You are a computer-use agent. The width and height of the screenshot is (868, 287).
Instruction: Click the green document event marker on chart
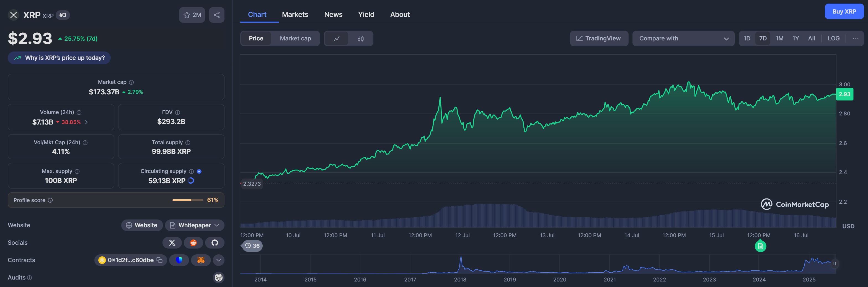tap(760, 246)
